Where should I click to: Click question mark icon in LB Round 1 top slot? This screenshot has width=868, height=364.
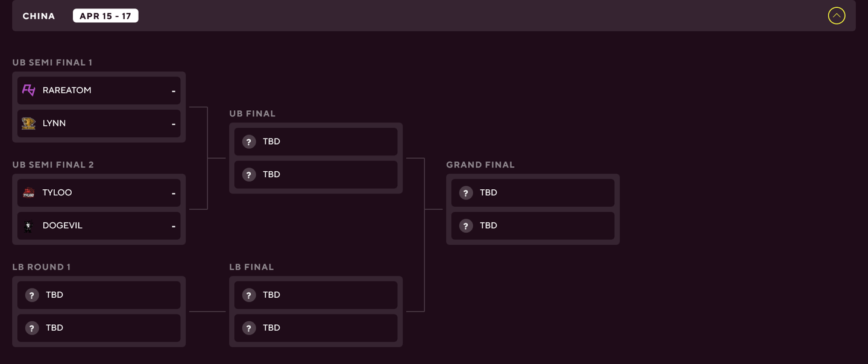pyautogui.click(x=32, y=295)
